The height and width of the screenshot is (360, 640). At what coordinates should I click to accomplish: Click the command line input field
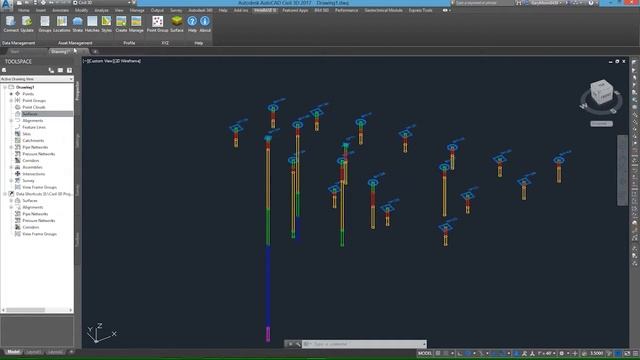[x=363, y=344]
